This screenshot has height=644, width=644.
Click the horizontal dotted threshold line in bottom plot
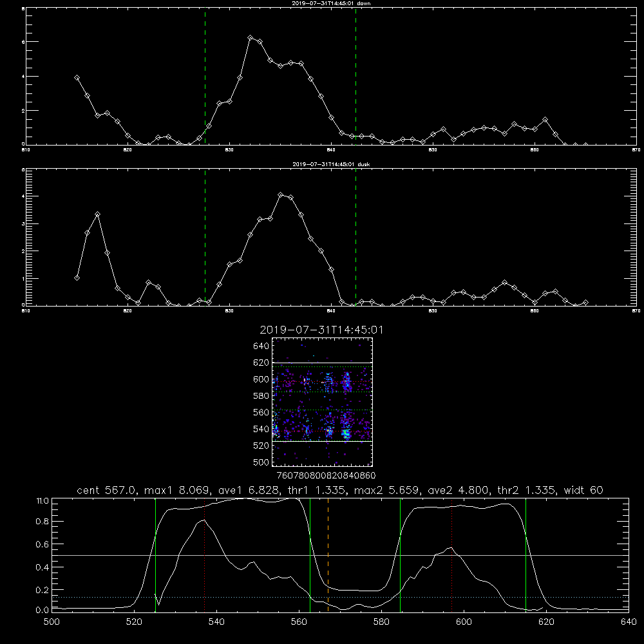[341, 597]
